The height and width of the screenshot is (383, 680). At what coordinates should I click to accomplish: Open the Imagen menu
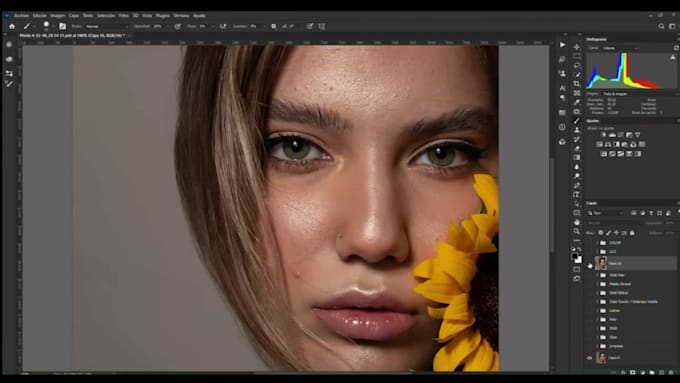pos(58,16)
